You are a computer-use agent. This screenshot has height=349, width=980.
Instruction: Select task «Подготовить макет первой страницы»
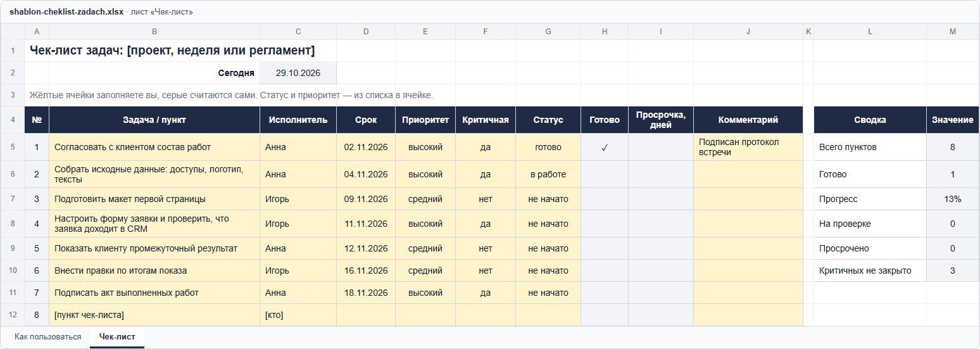click(x=154, y=199)
